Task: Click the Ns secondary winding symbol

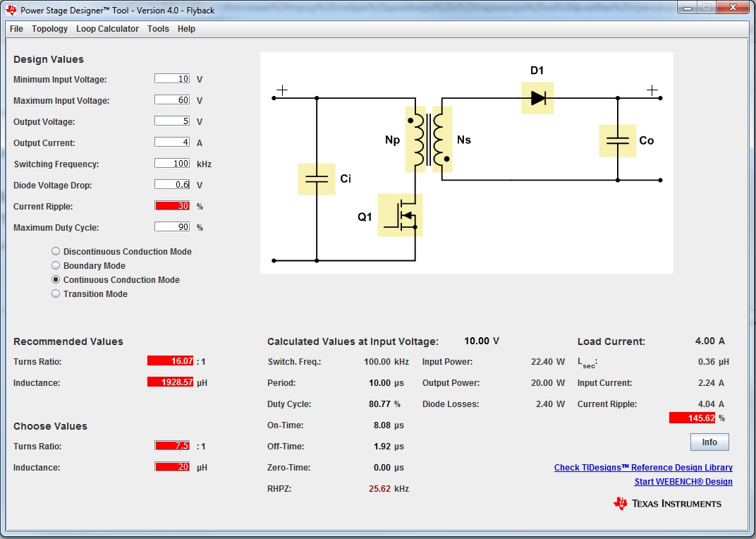Action: [443, 140]
